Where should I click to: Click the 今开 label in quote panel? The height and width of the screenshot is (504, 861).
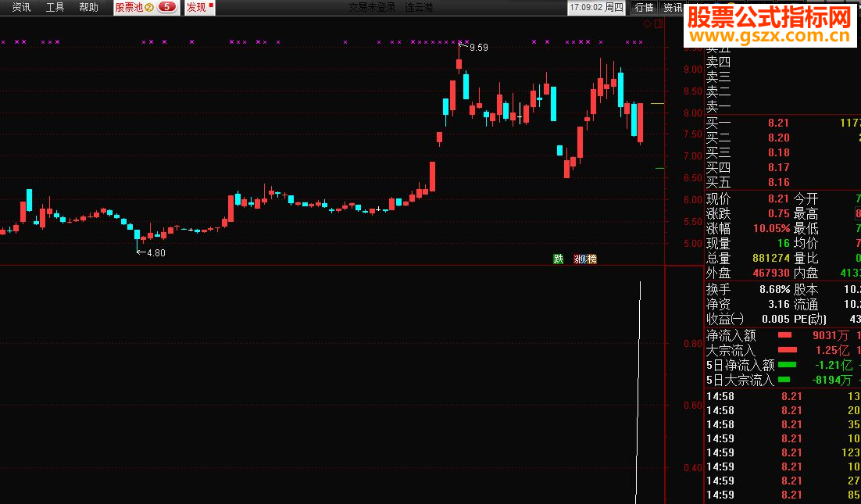coord(806,198)
